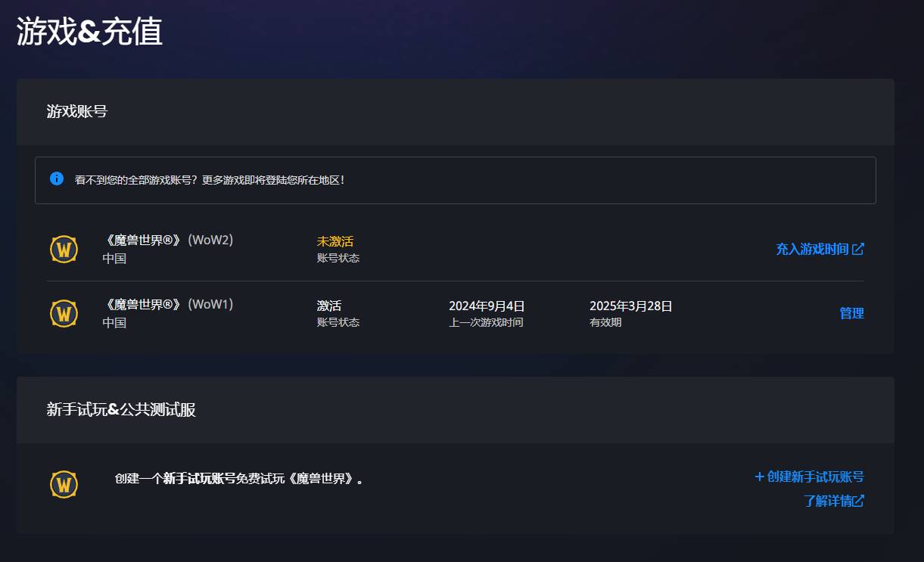The height and width of the screenshot is (562, 924).
Task: Open the 了解详情 link
Action: click(833, 501)
